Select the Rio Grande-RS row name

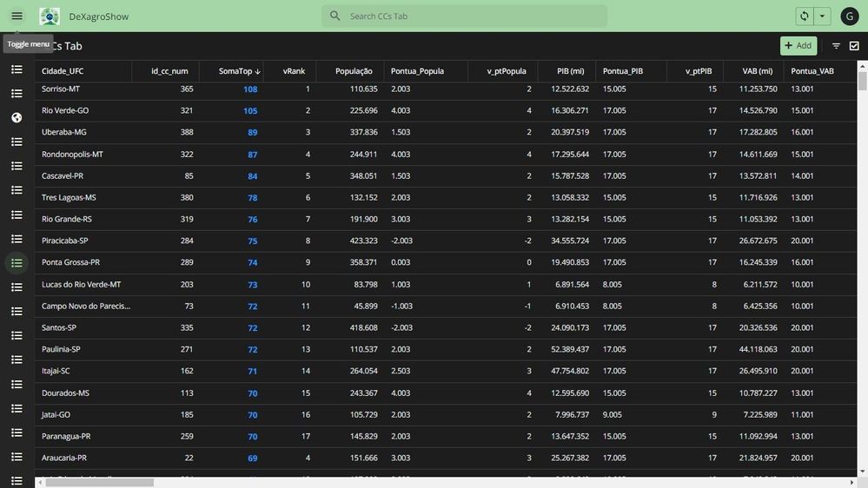click(66, 219)
